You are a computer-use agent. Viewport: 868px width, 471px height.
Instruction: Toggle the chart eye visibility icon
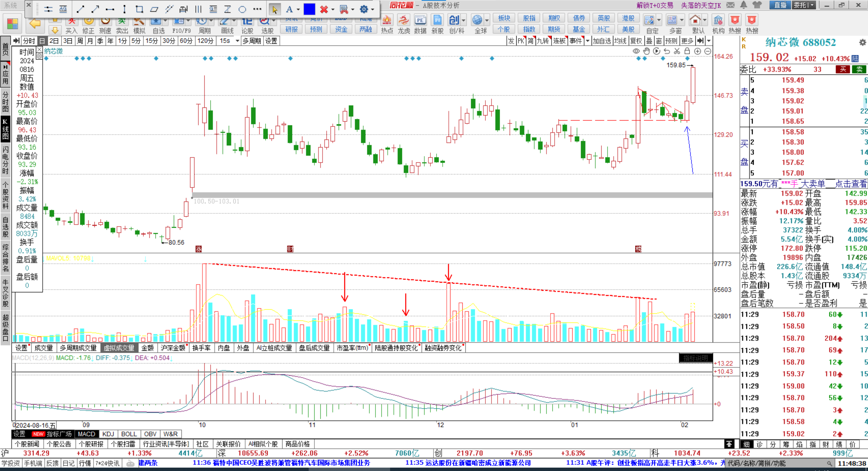click(636, 51)
